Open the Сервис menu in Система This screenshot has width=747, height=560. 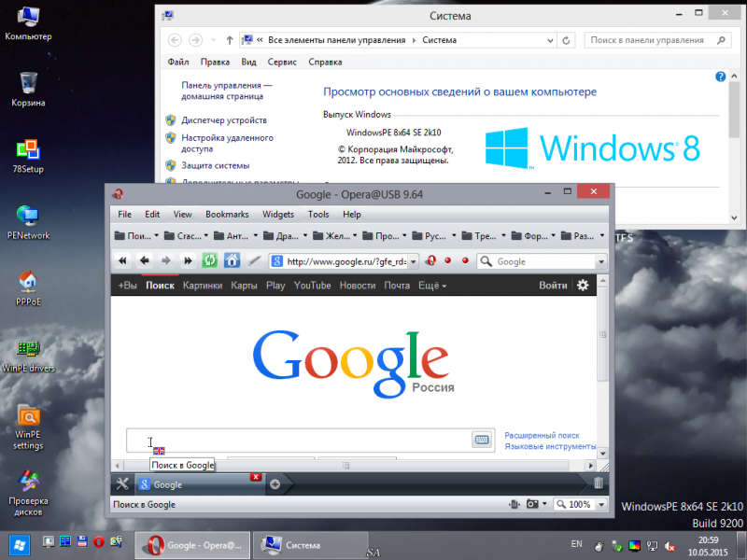(282, 62)
